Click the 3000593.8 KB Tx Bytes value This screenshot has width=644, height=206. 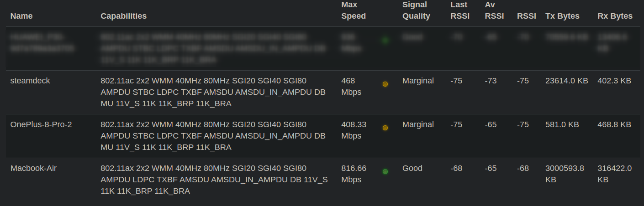point(565,174)
